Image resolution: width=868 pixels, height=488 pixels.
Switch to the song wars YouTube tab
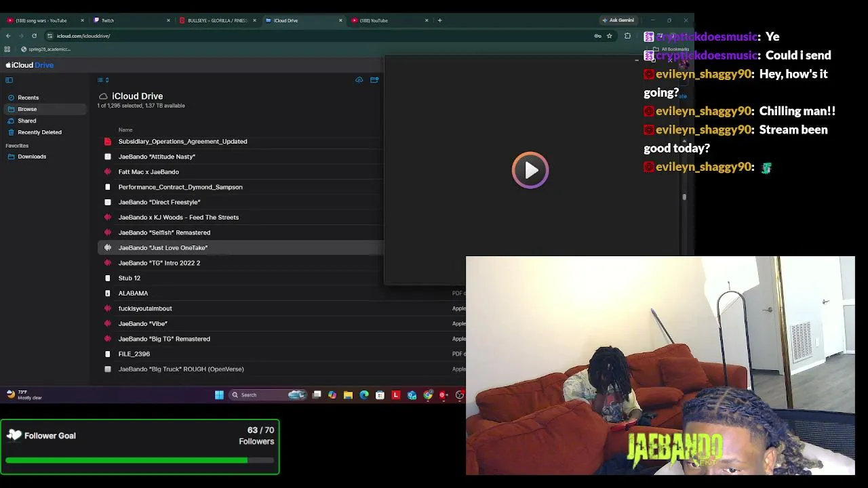[x=46, y=20]
